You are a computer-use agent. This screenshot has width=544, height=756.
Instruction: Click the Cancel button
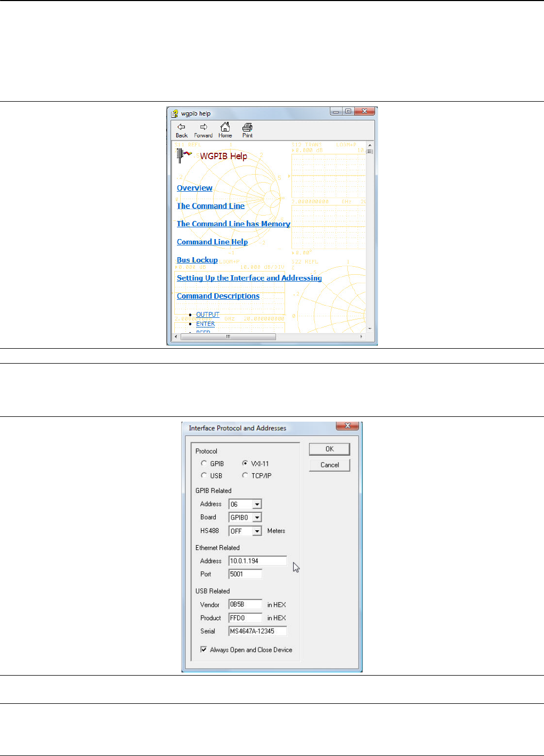pos(329,465)
